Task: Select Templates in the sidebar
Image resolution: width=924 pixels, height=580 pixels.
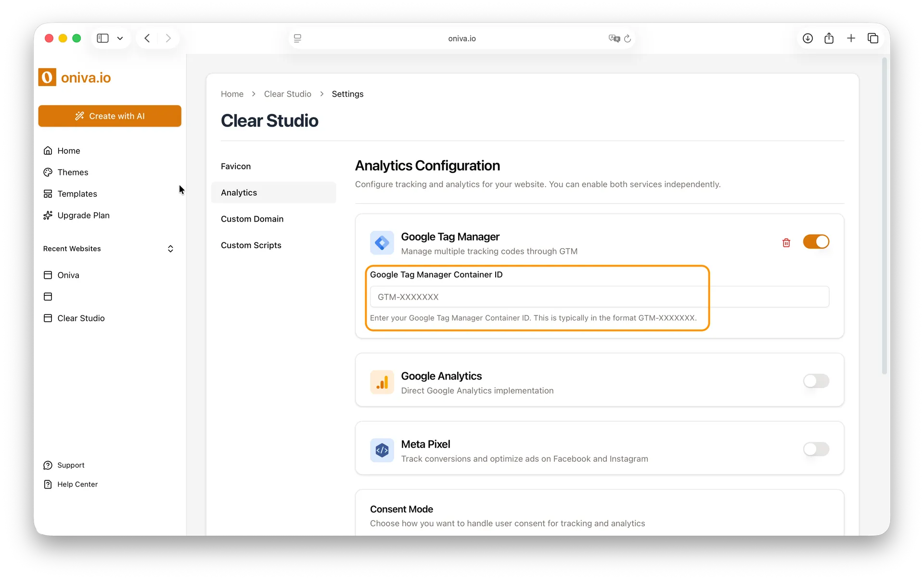Action: [x=77, y=194]
